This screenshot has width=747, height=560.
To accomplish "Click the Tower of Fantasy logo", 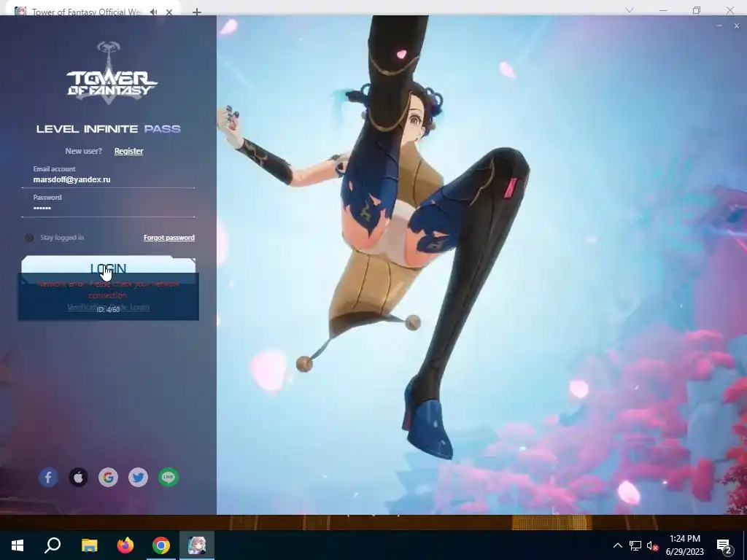I will click(112, 71).
